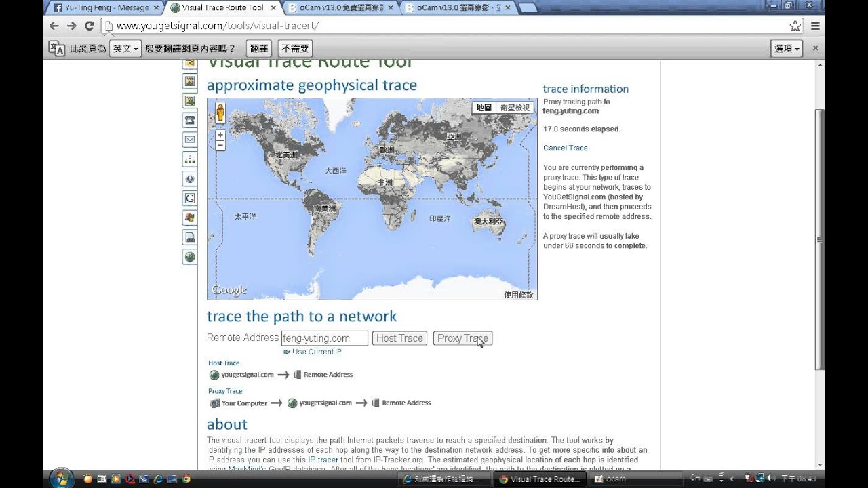Switch to the Yu-Ting Feng Messages tab
The height and width of the screenshot is (488, 868).
pos(106,7)
